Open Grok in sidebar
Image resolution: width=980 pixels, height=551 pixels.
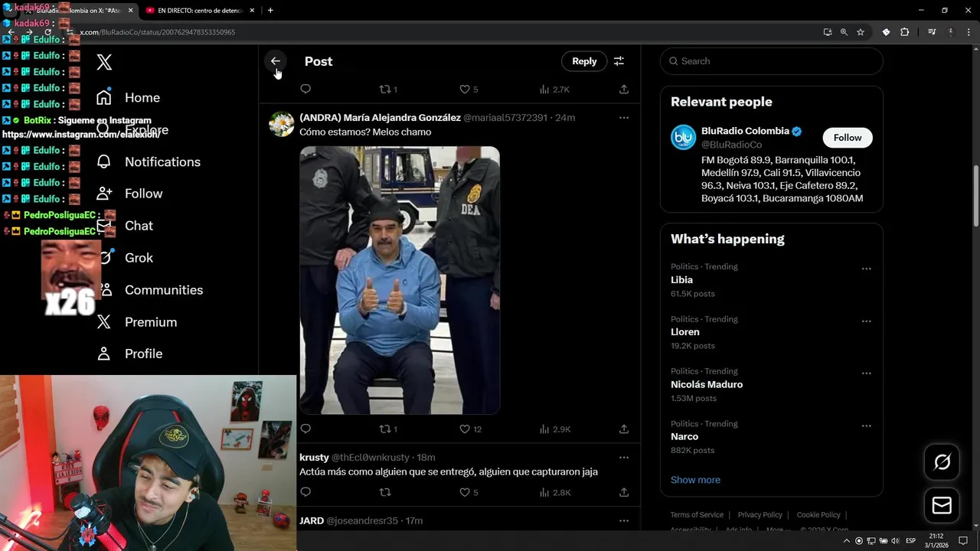(x=139, y=259)
